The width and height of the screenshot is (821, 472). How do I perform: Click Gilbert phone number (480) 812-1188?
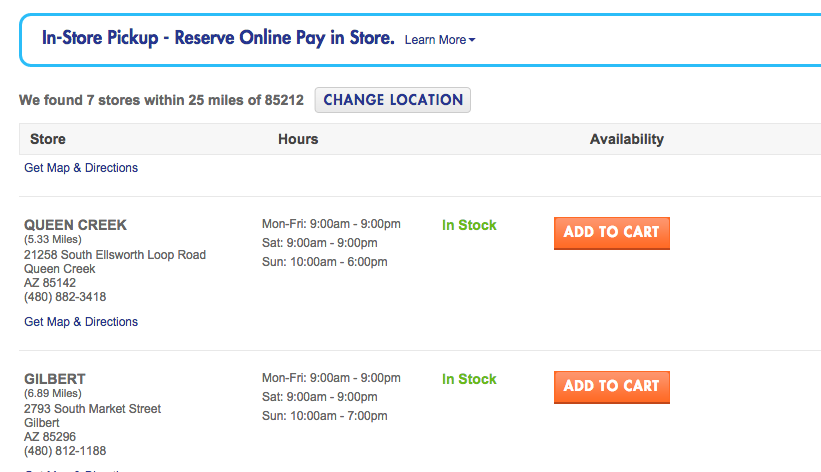point(65,451)
